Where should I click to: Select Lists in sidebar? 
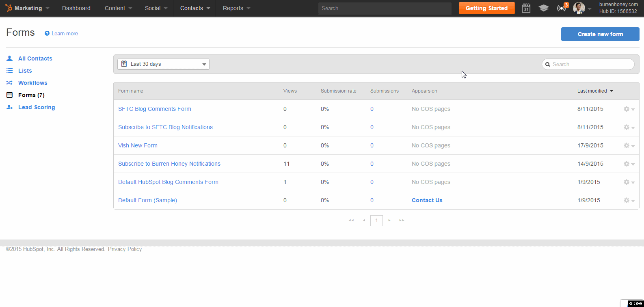(25, 71)
